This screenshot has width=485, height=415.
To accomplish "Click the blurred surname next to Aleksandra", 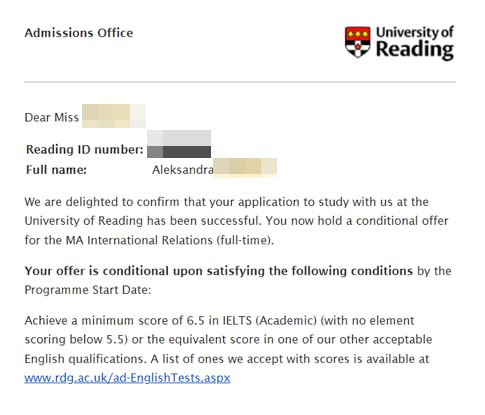I will pos(245,168).
